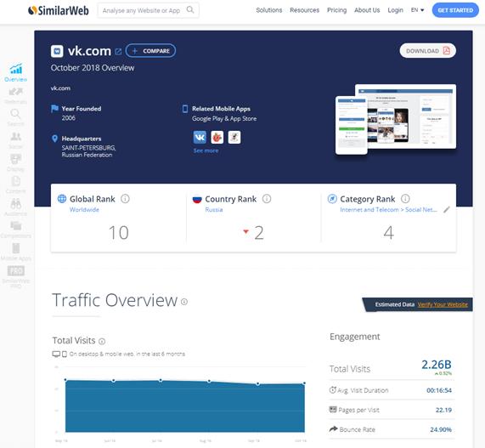485x448 pixels.
Task: Click the vk.com favicon icon
Action: 57,51
